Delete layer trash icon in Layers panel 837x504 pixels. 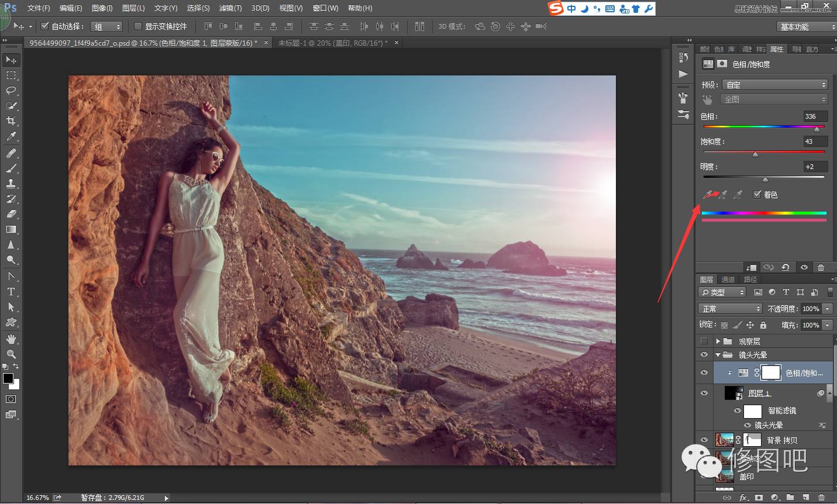821,498
